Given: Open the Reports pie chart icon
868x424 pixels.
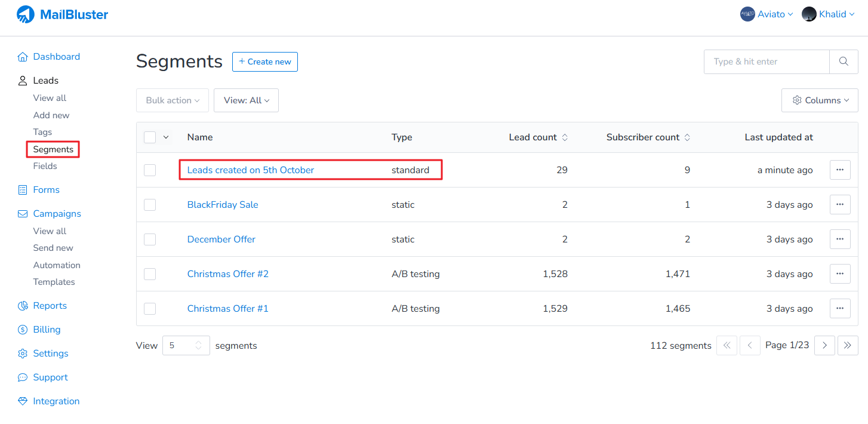Looking at the screenshot, I should click(23, 306).
